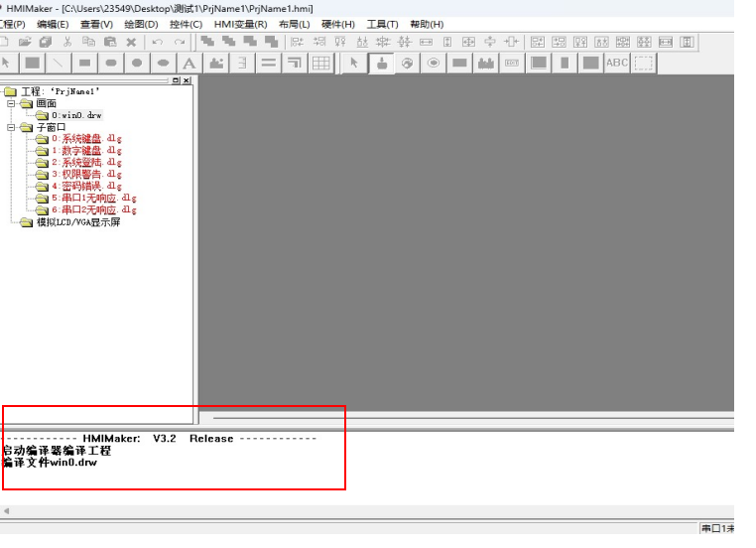The height and width of the screenshot is (548, 756).
Task: Select 6:串口2无响应.dlg sub-window
Action: tap(94, 209)
